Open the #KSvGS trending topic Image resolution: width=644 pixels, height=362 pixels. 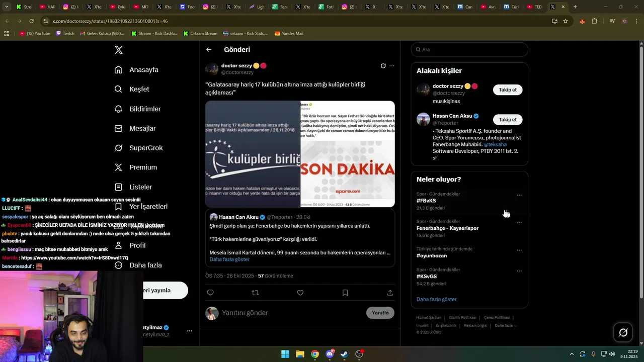point(427,277)
